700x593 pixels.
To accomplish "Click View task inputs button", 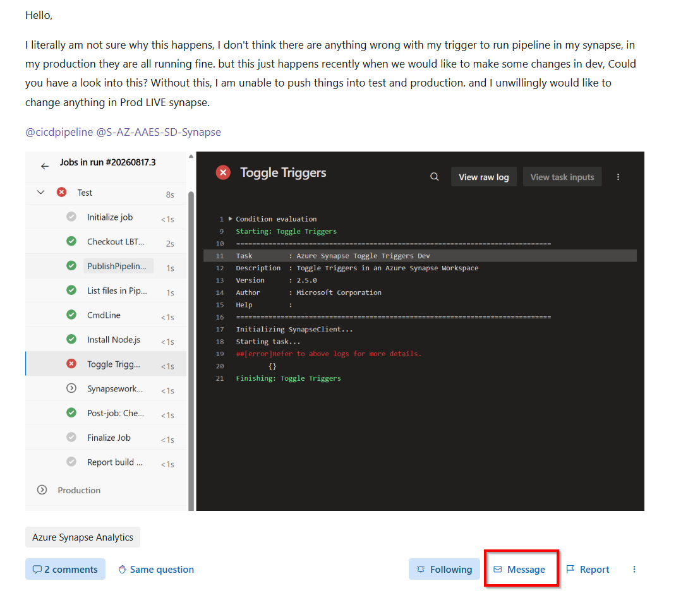I will 562,177.
